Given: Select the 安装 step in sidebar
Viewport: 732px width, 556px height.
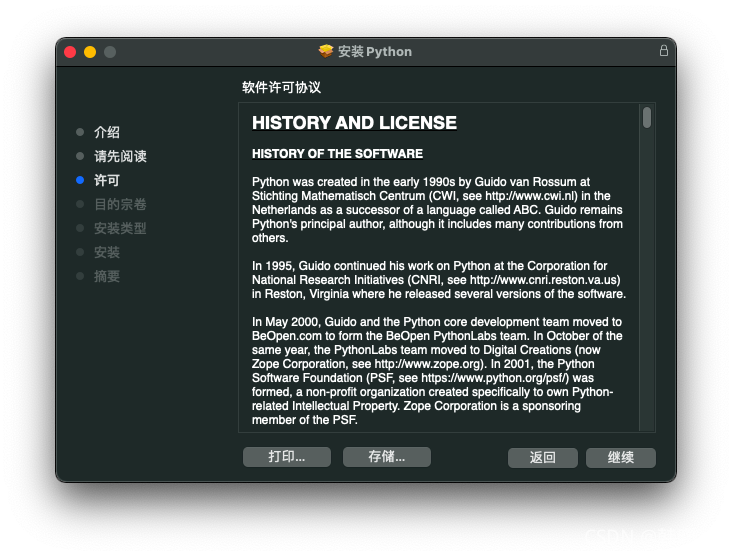Looking at the screenshot, I should (x=107, y=252).
